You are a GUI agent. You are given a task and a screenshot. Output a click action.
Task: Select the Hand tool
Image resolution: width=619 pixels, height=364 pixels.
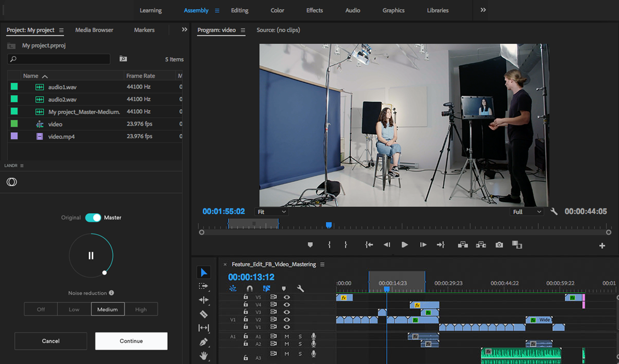(204, 356)
